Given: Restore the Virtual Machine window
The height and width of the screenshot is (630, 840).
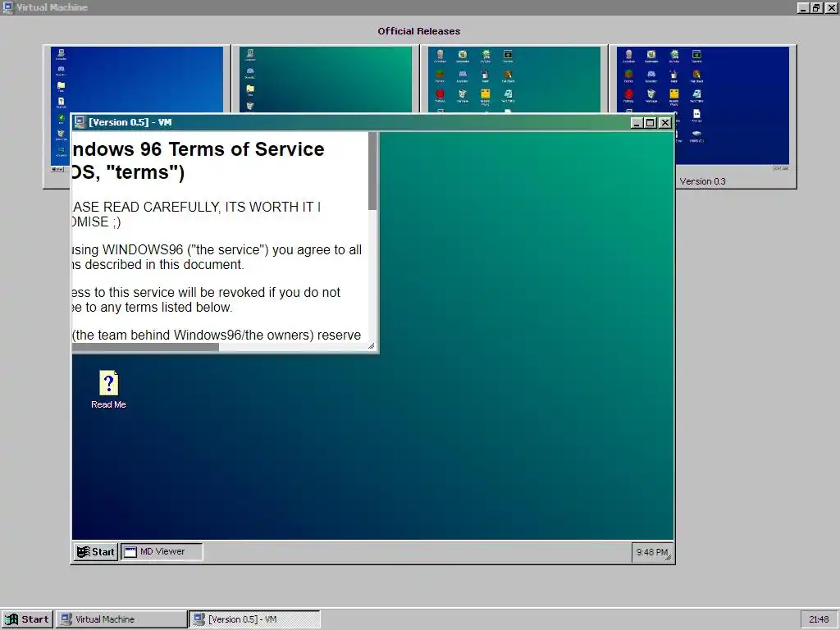Looking at the screenshot, I should [x=816, y=7].
